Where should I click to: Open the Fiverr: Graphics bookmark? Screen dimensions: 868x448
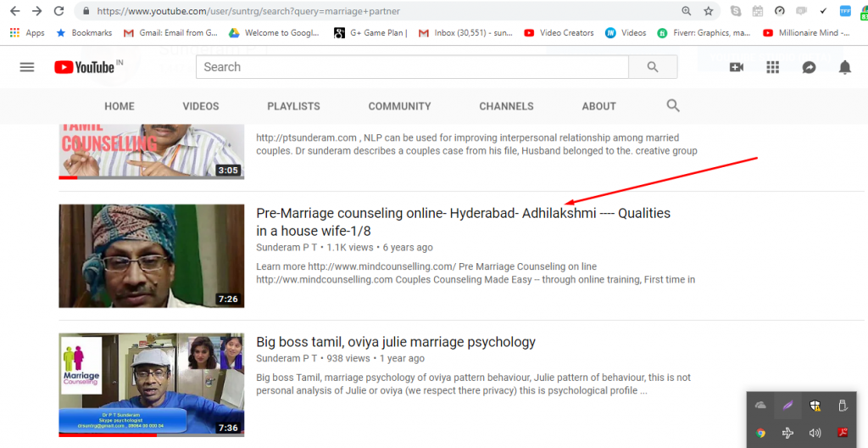(x=703, y=33)
